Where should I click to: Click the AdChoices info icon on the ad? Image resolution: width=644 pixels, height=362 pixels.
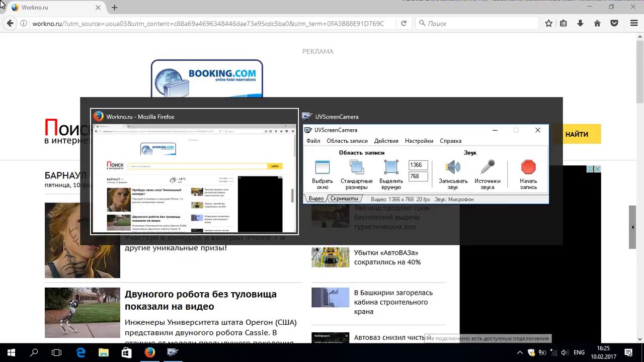pyautogui.click(x=590, y=169)
